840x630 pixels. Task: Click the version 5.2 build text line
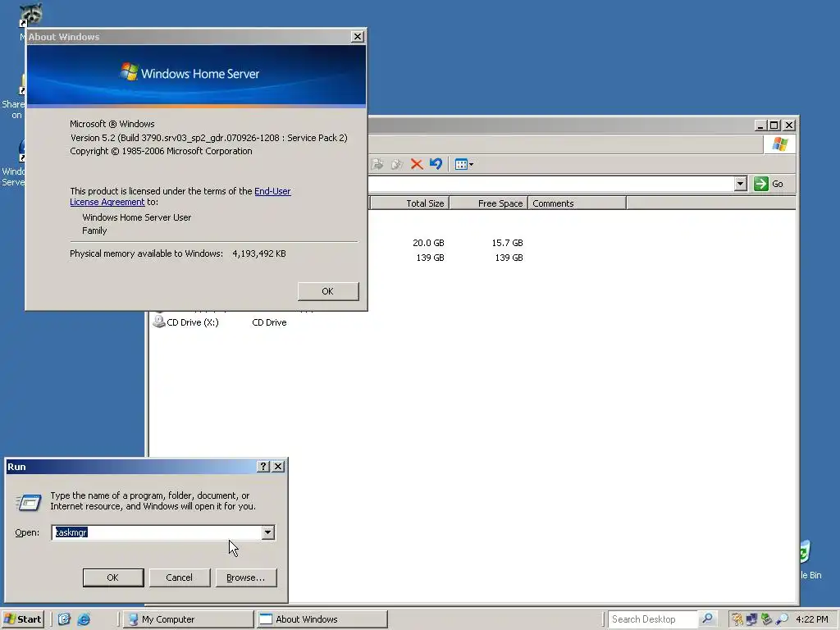coord(209,138)
